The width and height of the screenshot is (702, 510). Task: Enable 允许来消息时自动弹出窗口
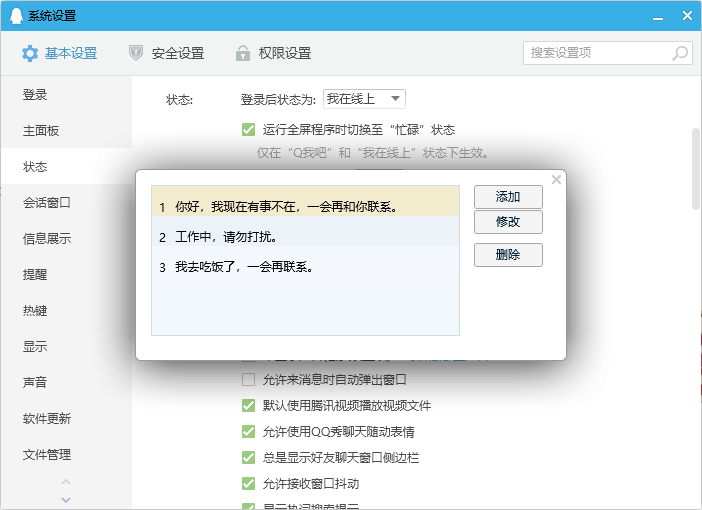click(x=249, y=380)
